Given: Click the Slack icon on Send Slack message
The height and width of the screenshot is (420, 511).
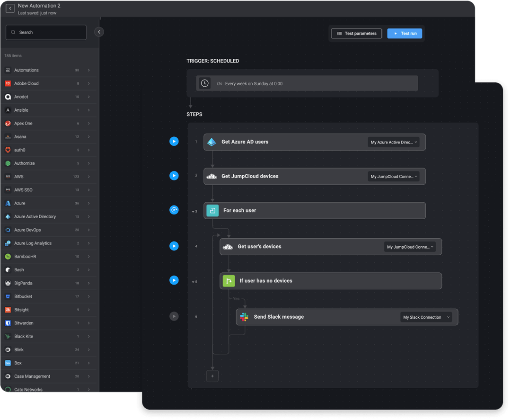Looking at the screenshot, I should 244,317.
